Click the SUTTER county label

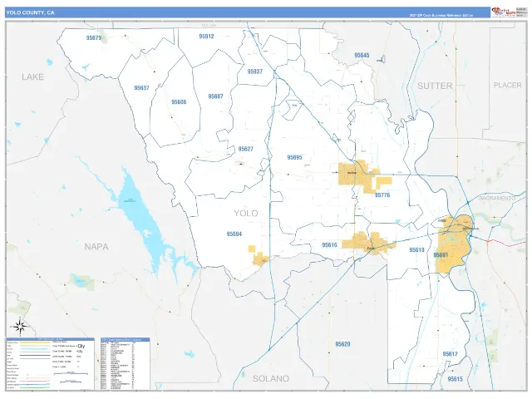pos(435,86)
